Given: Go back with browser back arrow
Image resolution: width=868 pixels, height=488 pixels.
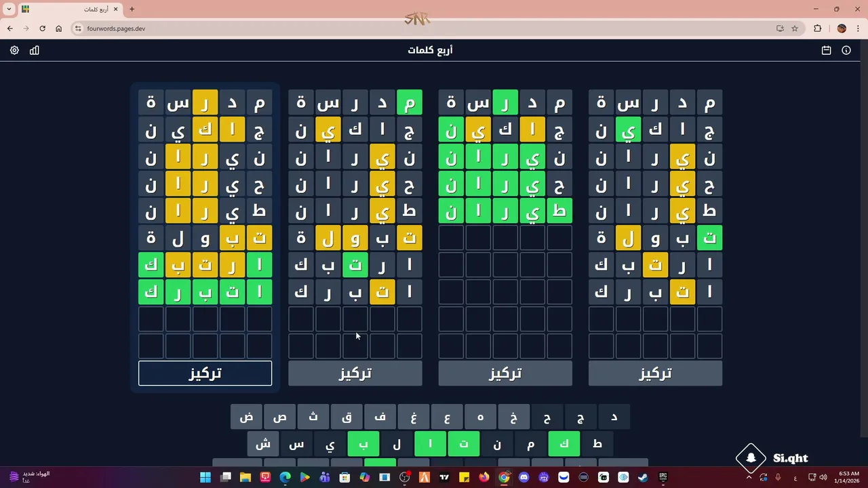Looking at the screenshot, I should coord(9,28).
